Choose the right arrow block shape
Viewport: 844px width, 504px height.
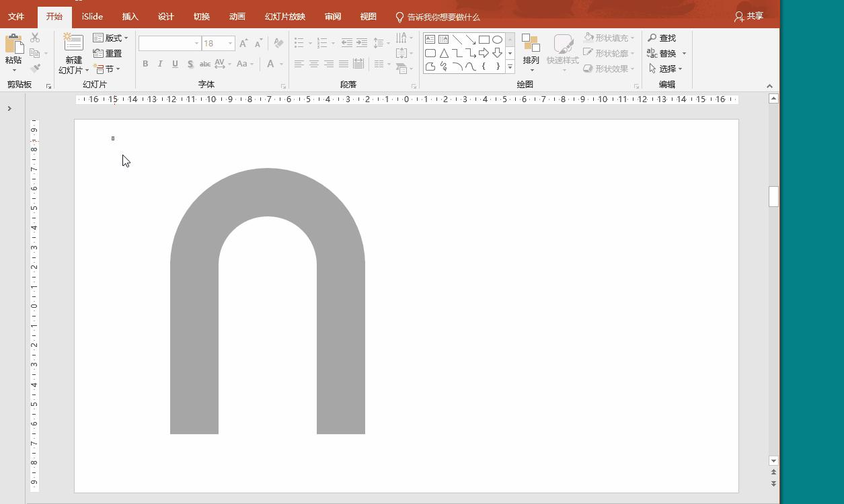(484, 53)
